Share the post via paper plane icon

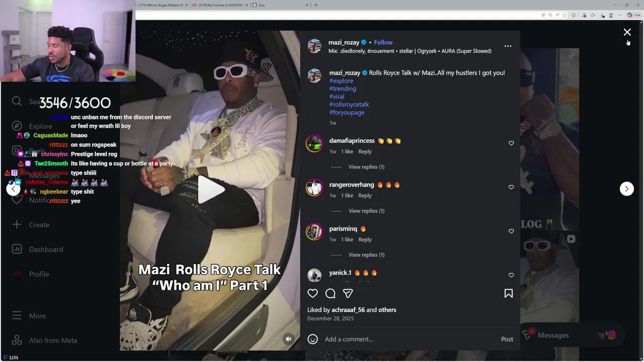coord(348,293)
